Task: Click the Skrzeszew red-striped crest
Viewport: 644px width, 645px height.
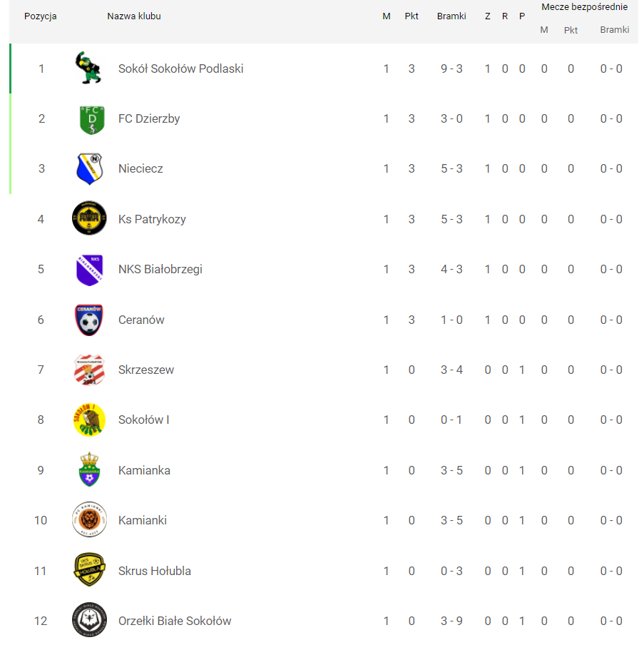Action: point(89,370)
